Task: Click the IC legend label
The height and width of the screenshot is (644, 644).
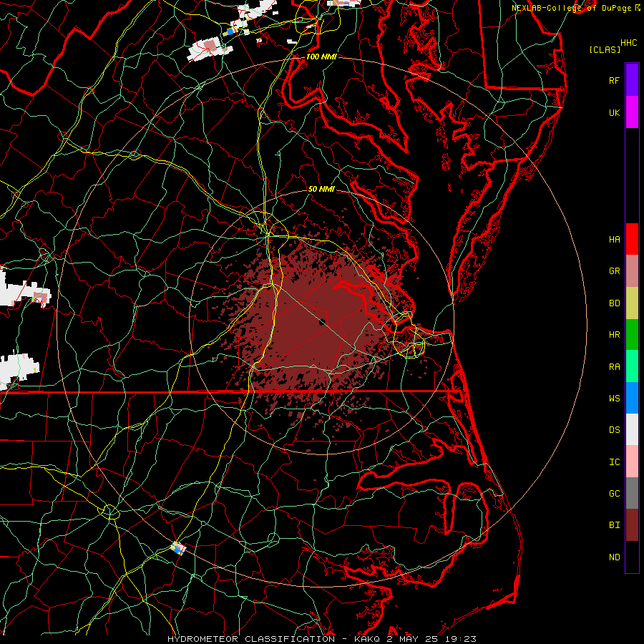Action: 614,462
